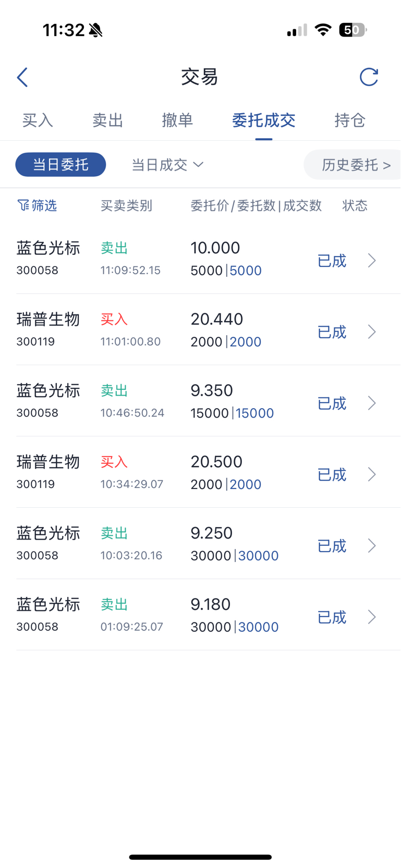Tap the back arrow icon

point(22,77)
